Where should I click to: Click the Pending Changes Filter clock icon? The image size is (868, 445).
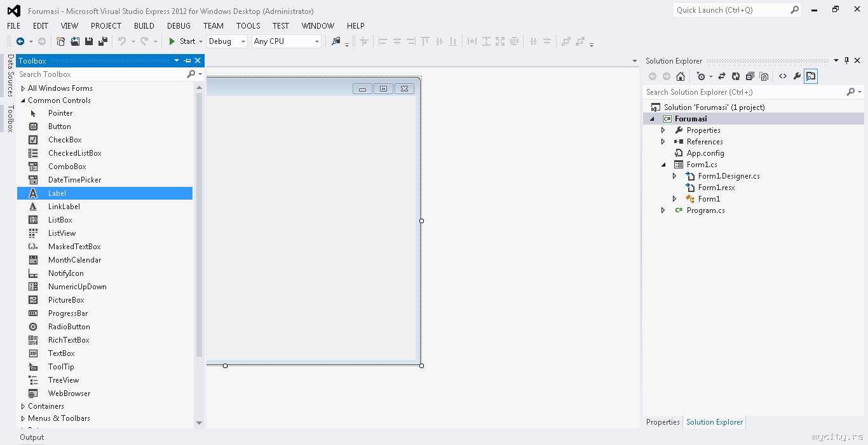pyautogui.click(x=700, y=76)
